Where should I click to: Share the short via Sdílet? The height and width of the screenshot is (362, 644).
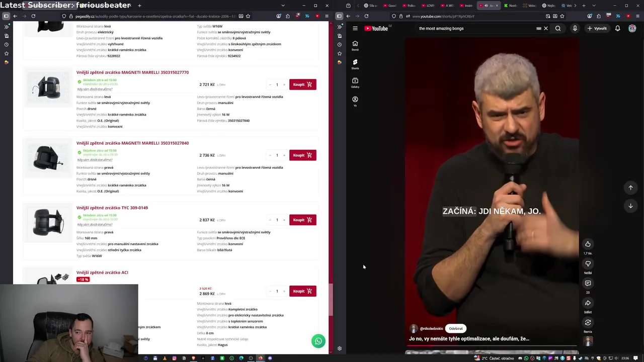(588, 303)
